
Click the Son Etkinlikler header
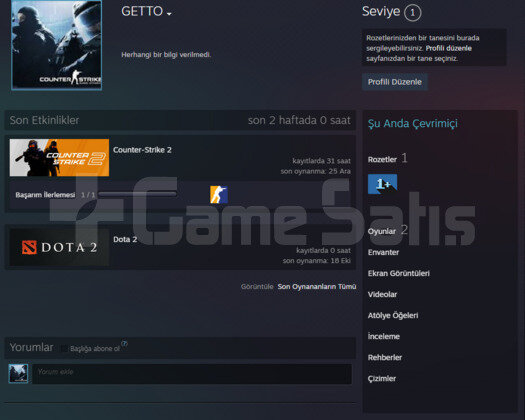coord(44,120)
